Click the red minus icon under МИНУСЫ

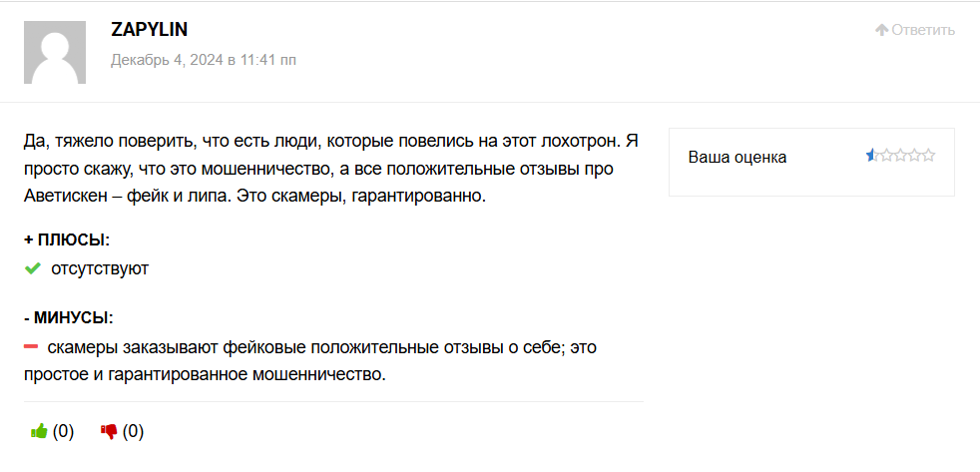[x=31, y=347]
